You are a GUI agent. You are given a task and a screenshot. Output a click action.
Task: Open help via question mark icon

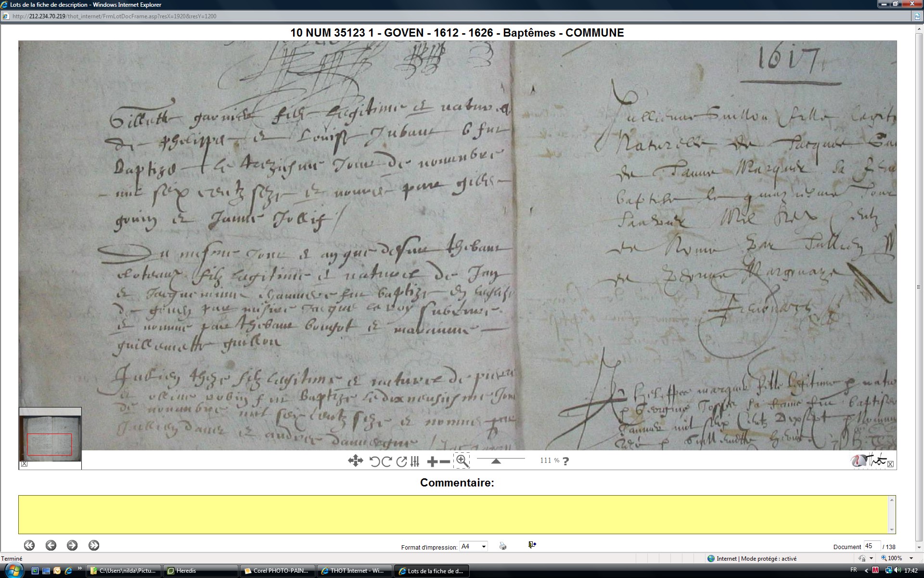coord(565,461)
